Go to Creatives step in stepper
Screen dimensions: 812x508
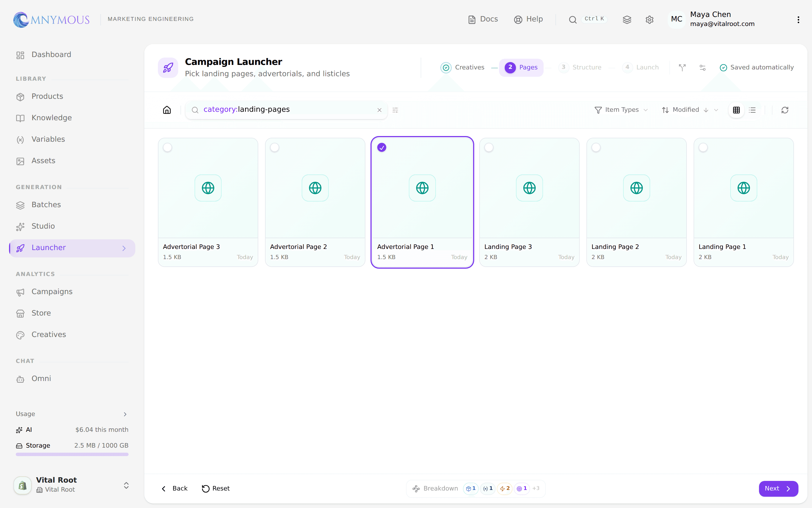point(463,67)
